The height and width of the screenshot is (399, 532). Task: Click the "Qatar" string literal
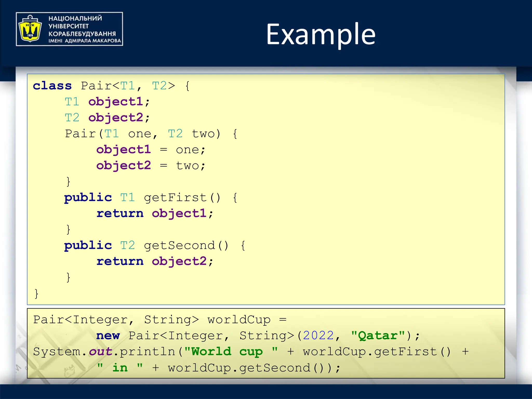[378, 336]
